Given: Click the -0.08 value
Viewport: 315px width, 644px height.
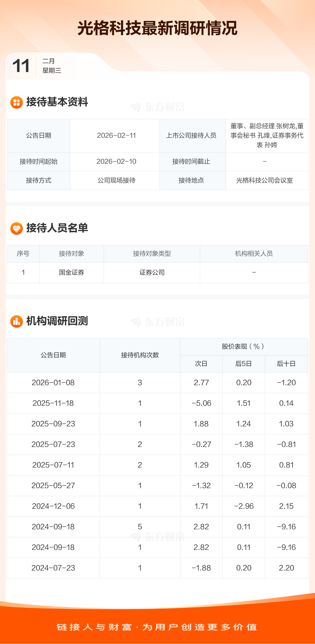Looking at the screenshot, I should [286, 486].
